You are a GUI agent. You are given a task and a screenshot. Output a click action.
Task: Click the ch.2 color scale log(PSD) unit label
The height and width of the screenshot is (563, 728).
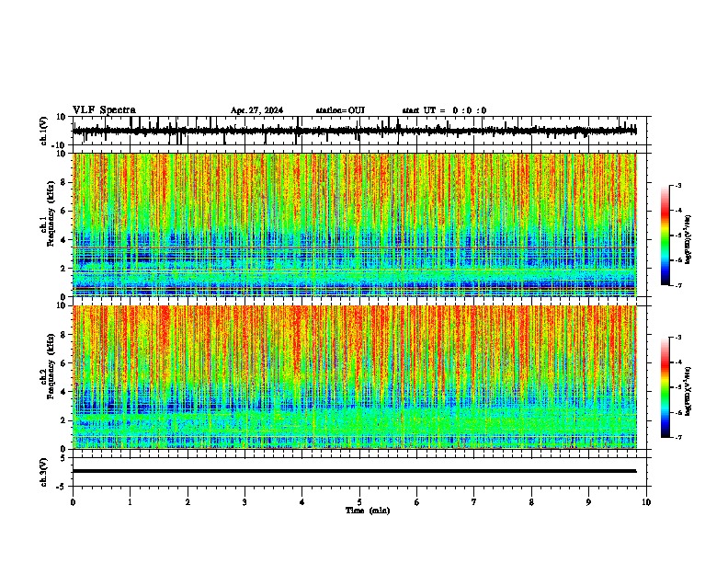click(x=688, y=391)
